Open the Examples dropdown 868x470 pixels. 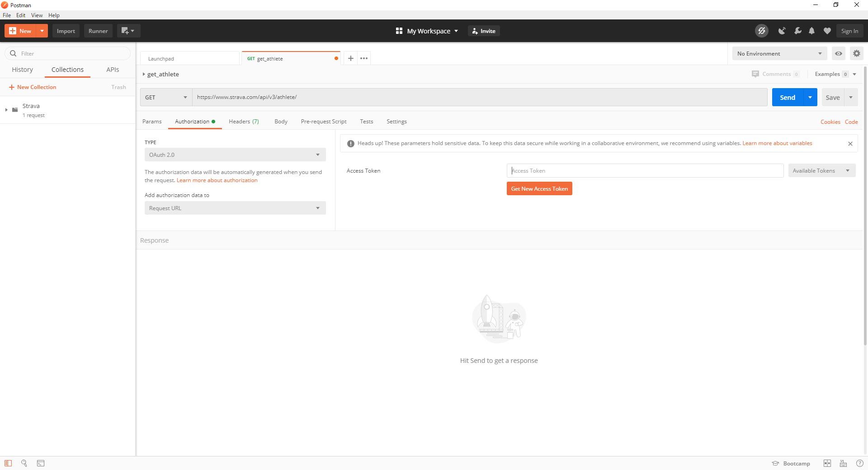pos(835,74)
